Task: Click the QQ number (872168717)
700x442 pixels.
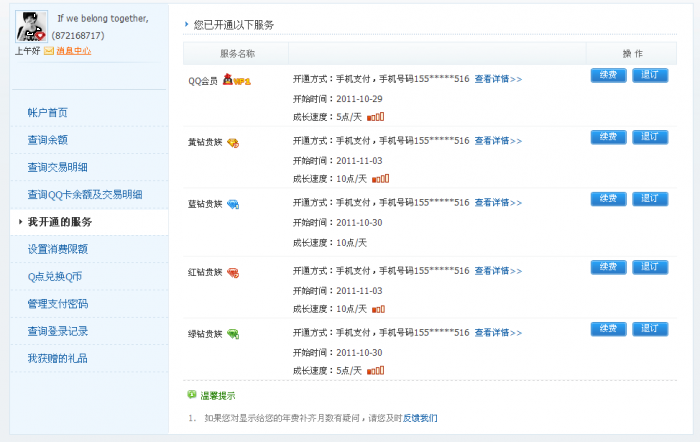Action: 78,35
